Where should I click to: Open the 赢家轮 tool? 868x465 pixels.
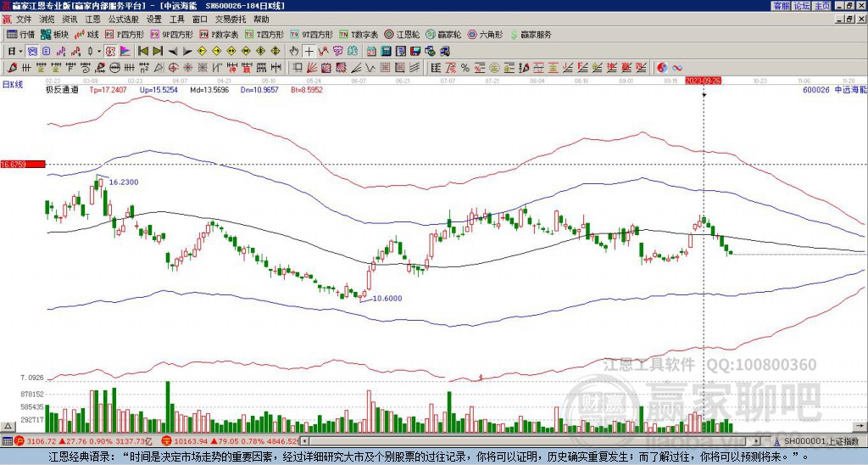click(443, 34)
